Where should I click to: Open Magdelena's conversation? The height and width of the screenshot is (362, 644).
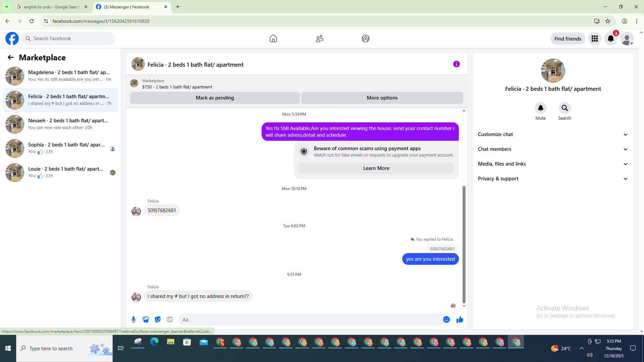[60, 76]
